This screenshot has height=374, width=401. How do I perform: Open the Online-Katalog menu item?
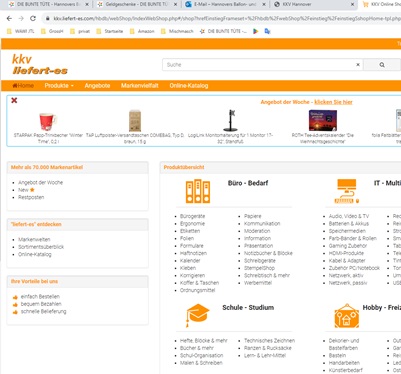tap(189, 86)
